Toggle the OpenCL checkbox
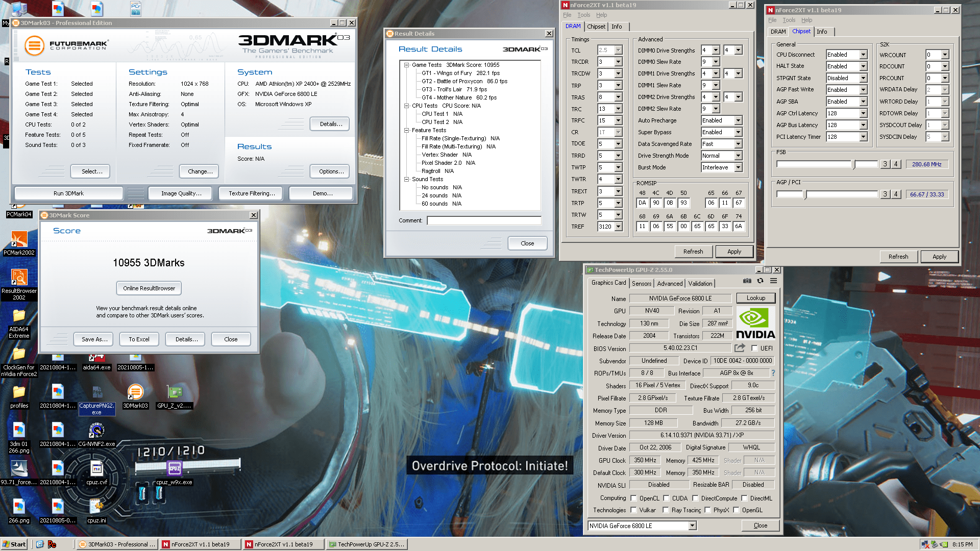This screenshot has width=980, height=551. (633, 498)
